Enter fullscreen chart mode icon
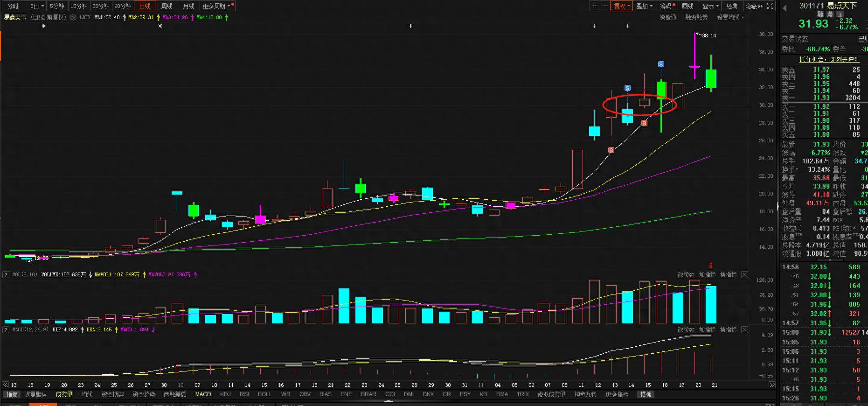Screen dimensions: 868x406 click(770, 6)
